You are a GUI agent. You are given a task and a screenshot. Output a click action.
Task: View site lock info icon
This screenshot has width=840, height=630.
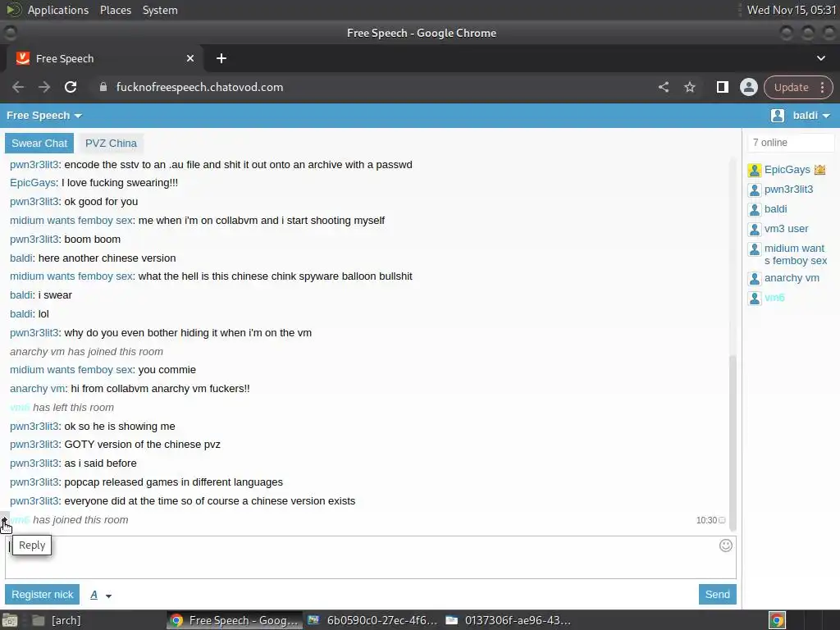pyautogui.click(x=103, y=87)
